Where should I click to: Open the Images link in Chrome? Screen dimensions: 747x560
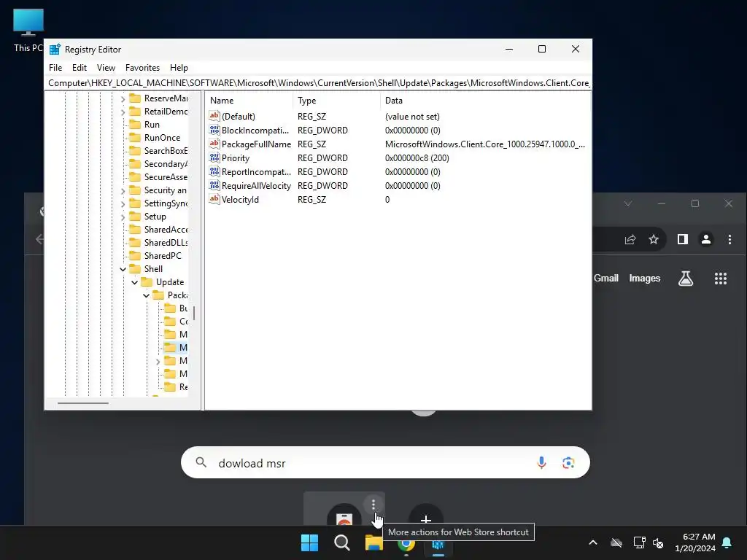pyautogui.click(x=645, y=278)
